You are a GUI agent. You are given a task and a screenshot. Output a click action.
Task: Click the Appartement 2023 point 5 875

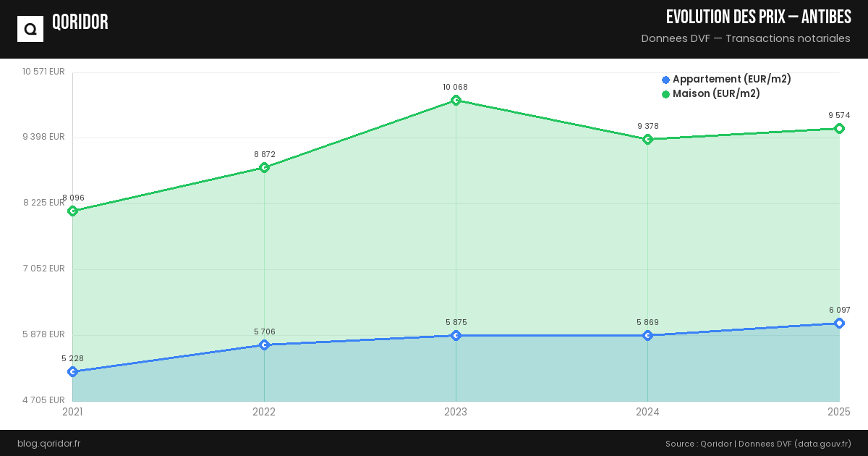tap(456, 335)
